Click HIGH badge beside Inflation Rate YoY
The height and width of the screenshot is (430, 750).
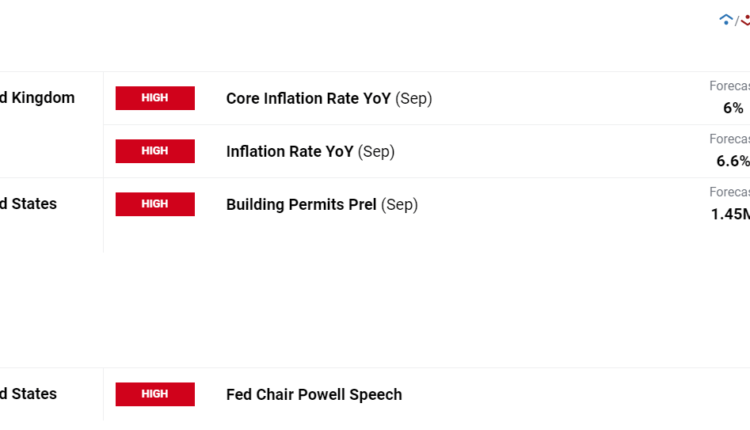click(x=155, y=151)
